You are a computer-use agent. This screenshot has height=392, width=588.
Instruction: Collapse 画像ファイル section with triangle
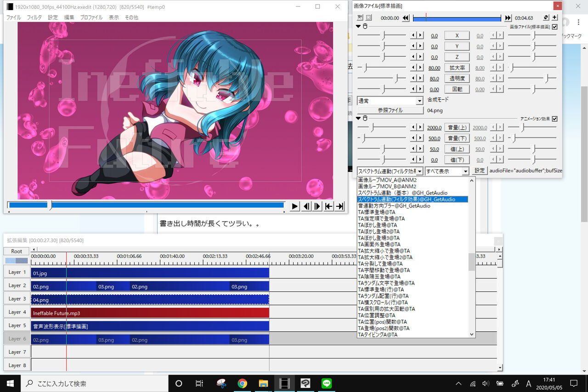359,27
